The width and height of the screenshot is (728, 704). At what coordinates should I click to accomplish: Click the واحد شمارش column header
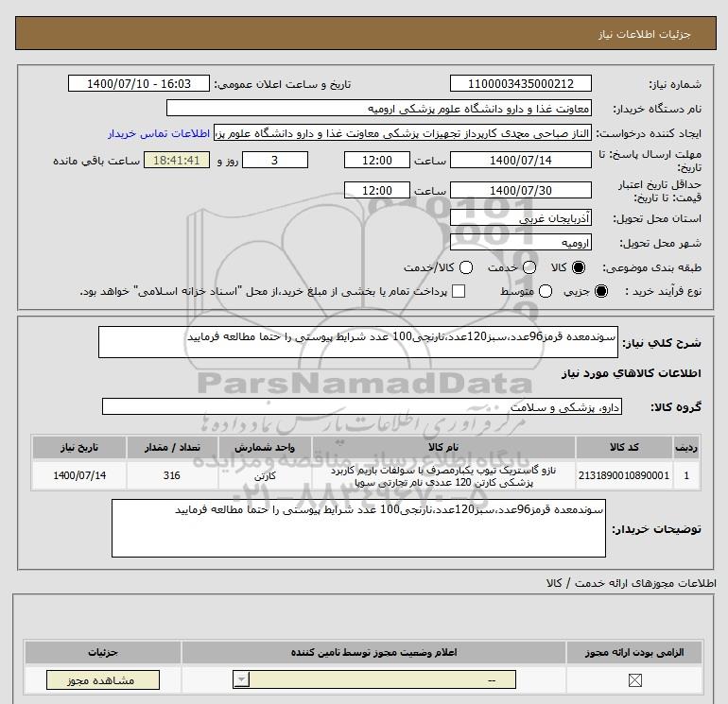tap(265, 447)
